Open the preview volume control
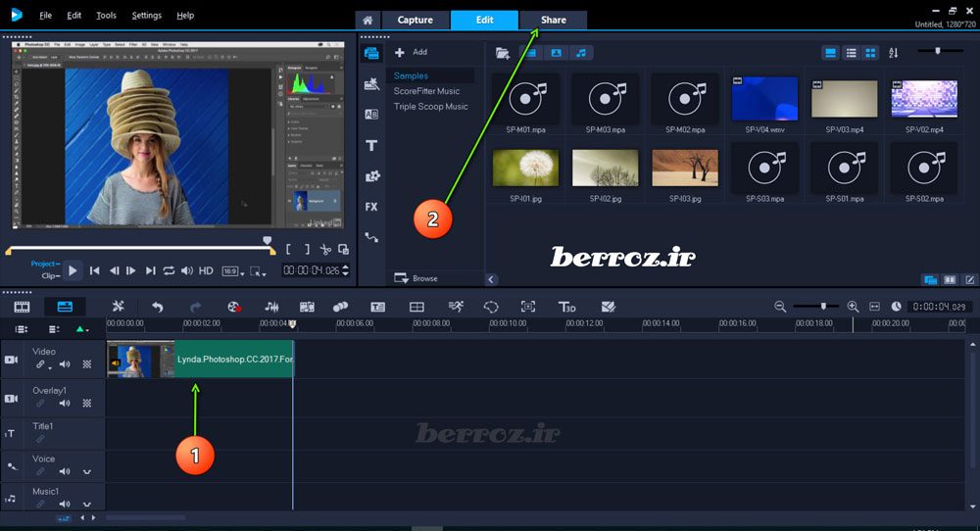This screenshot has height=531, width=980. click(x=187, y=270)
